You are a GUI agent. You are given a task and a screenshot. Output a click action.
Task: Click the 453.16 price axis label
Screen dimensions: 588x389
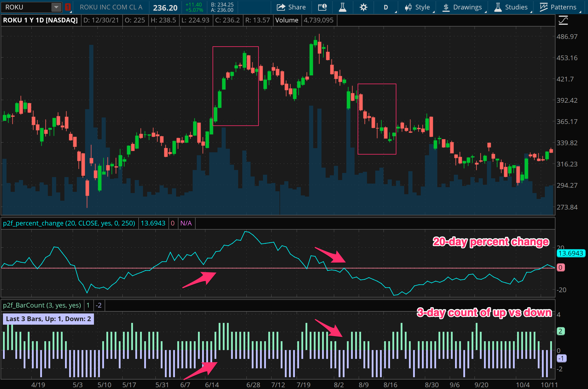[567, 58]
